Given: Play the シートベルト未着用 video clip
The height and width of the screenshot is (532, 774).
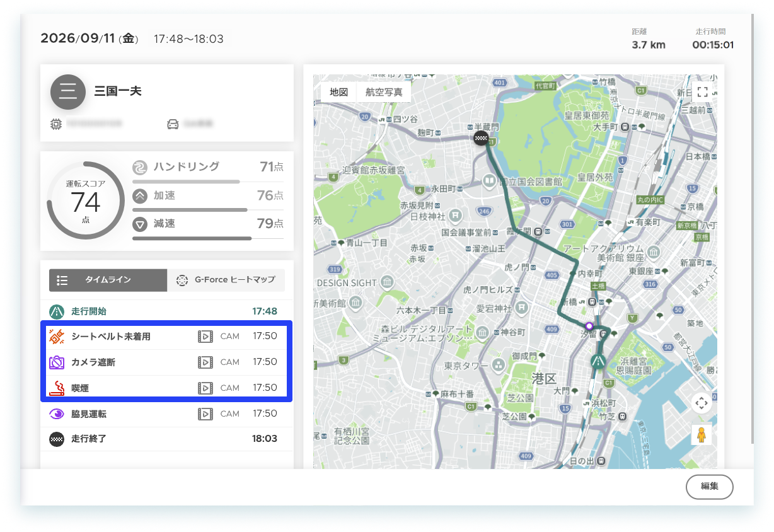Looking at the screenshot, I should [x=205, y=337].
